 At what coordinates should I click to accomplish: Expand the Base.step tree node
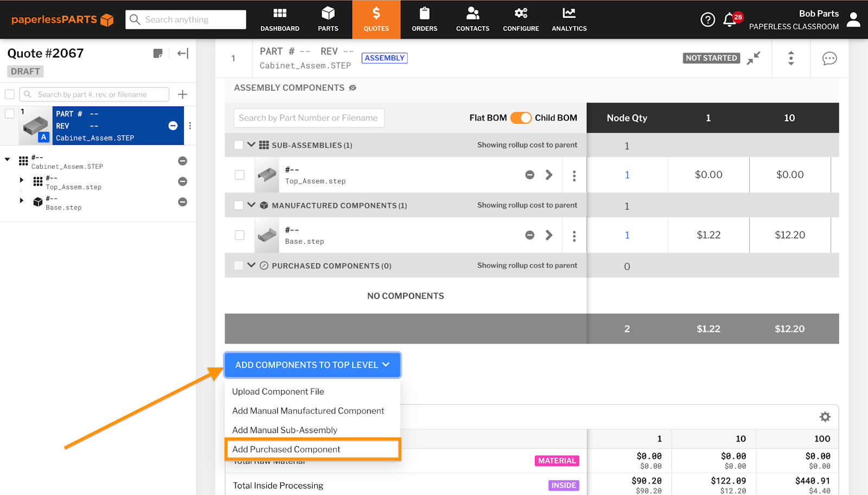tap(22, 200)
